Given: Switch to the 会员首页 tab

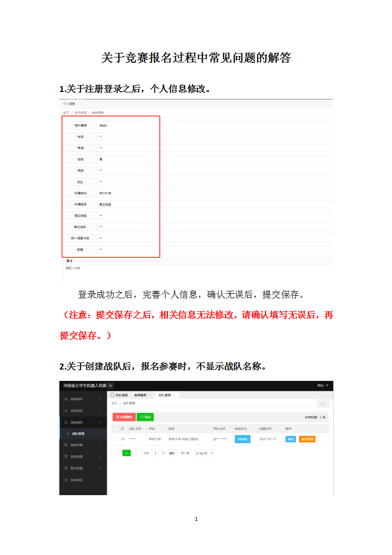Looking at the screenshot, I should click(140, 395).
